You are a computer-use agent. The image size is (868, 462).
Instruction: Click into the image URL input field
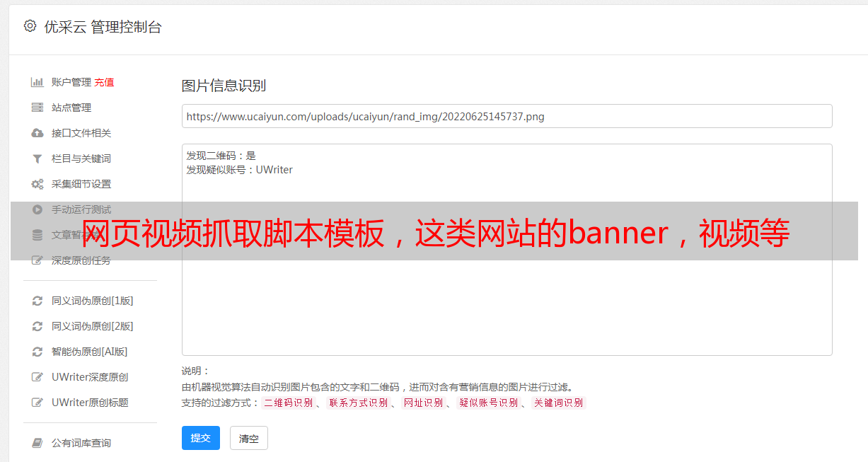pyautogui.click(x=507, y=116)
